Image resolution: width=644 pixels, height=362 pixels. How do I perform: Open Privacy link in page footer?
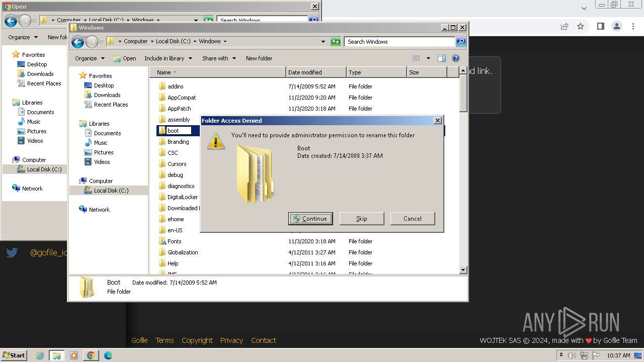point(231,340)
